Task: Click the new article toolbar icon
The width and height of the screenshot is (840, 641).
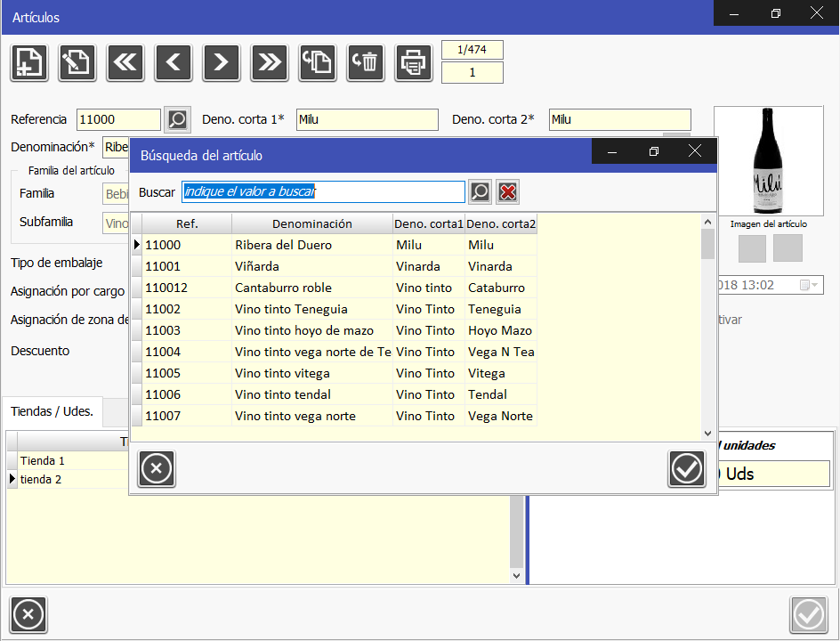Action: pos(29,62)
